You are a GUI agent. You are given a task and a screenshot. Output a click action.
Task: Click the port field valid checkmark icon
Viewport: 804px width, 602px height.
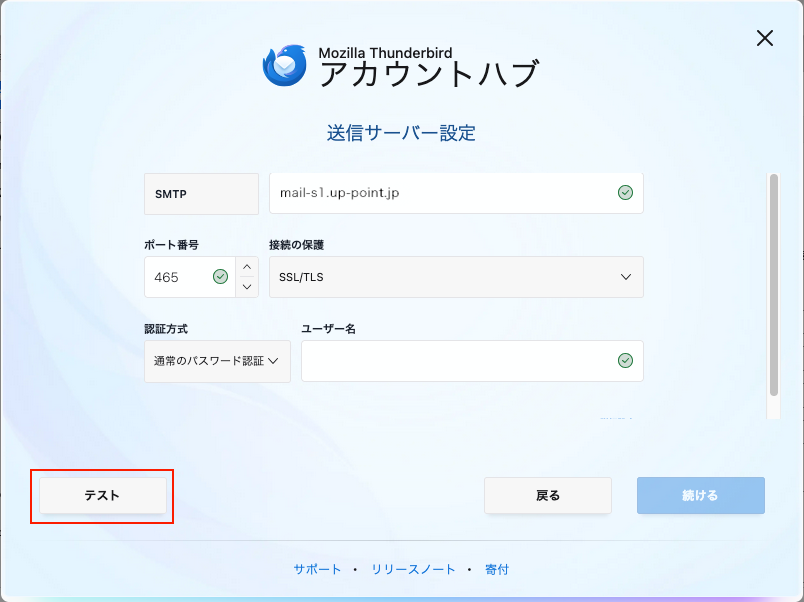click(220, 277)
